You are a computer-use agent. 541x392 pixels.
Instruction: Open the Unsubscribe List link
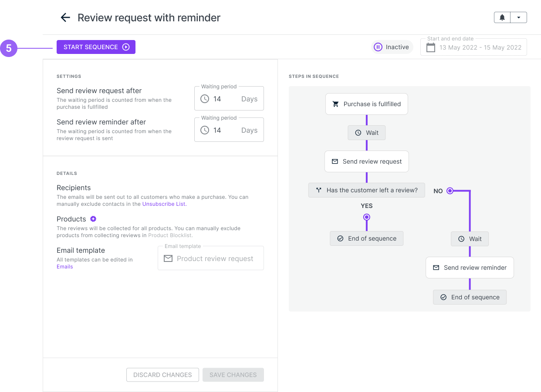164,204
